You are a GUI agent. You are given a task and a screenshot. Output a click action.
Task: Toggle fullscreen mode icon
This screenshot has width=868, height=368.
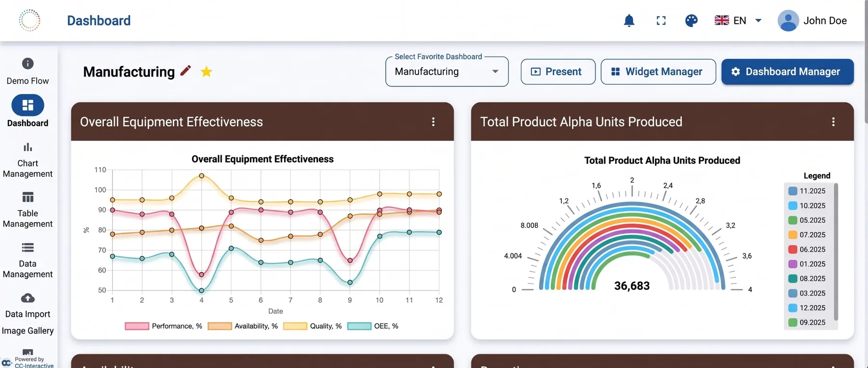tap(661, 21)
